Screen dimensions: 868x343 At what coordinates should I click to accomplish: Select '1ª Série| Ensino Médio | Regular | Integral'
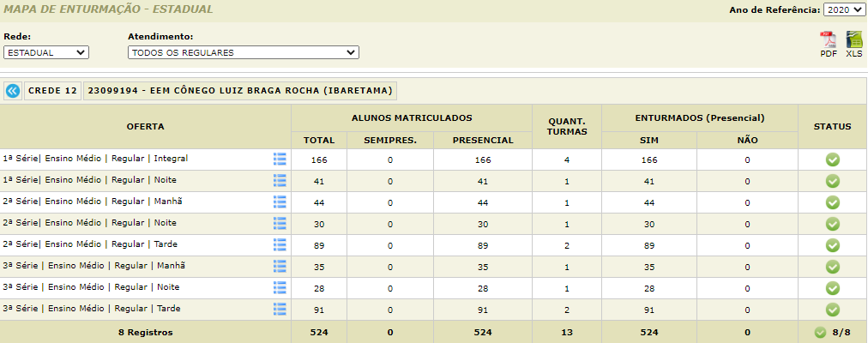coord(95,159)
